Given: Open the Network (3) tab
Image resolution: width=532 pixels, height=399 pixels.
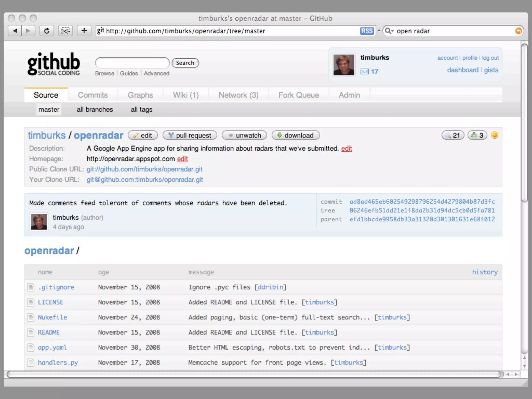Looking at the screenshot, I should (238, 95).
